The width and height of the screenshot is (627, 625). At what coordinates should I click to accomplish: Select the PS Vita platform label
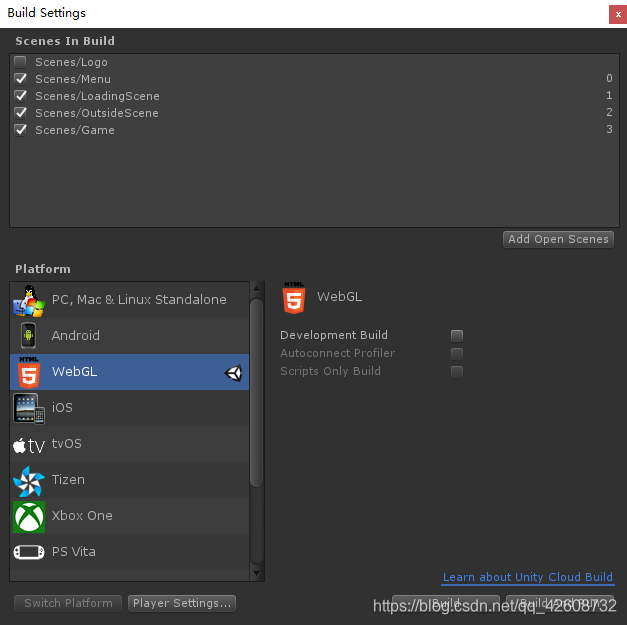click(x=74, y=551)
